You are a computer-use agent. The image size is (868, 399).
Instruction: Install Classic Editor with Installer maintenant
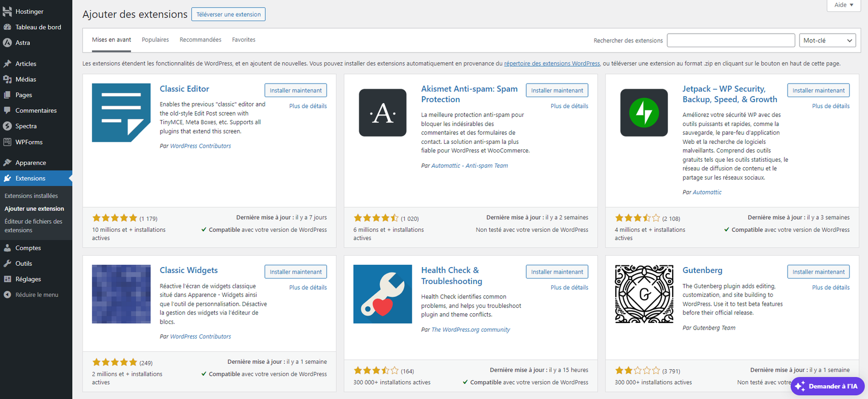[x=296, y=91]
